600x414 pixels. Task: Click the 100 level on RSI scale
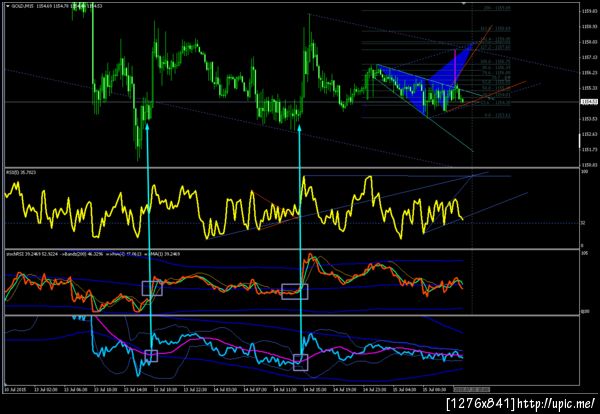[584, 172]
